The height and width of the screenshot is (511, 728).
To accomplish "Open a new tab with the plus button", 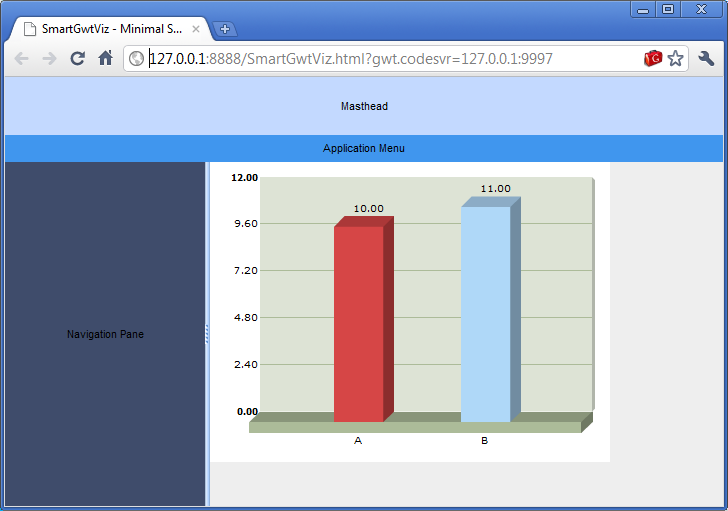I will coord(225,29).
